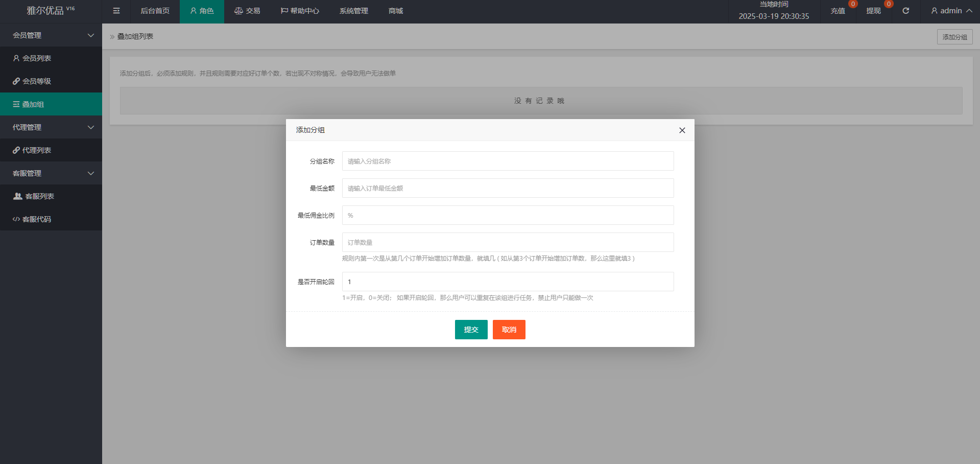The height and width of the screenshot is (464, 980).
Task: Open the 帮助中心 top menu
Action: (300, 11)
